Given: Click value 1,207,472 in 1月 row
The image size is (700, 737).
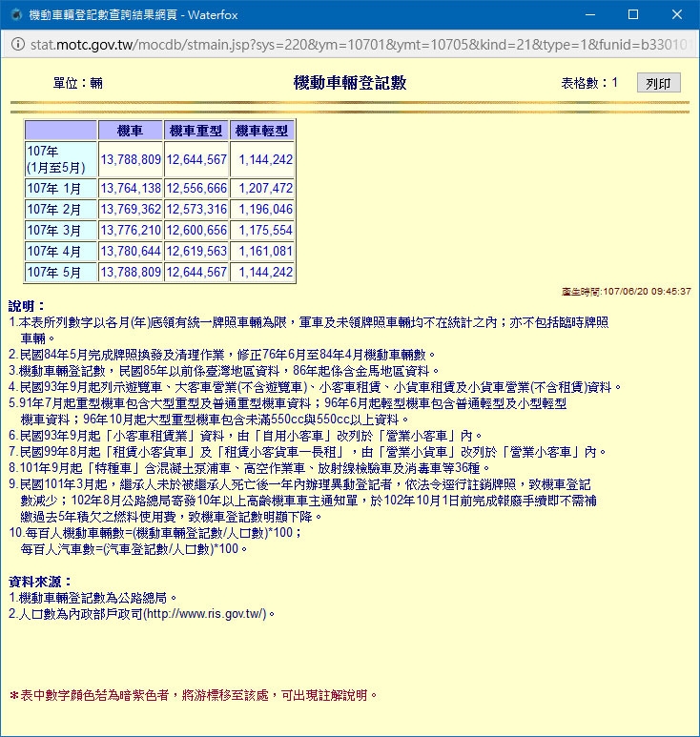Looking at the screenshot, I should pyautogui.click(x=266, y=189).
